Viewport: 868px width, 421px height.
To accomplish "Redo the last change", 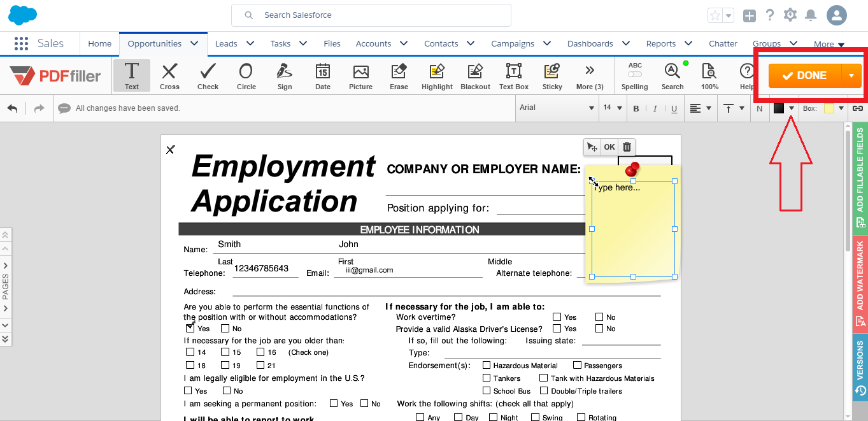I will click(x=39, y=108).
